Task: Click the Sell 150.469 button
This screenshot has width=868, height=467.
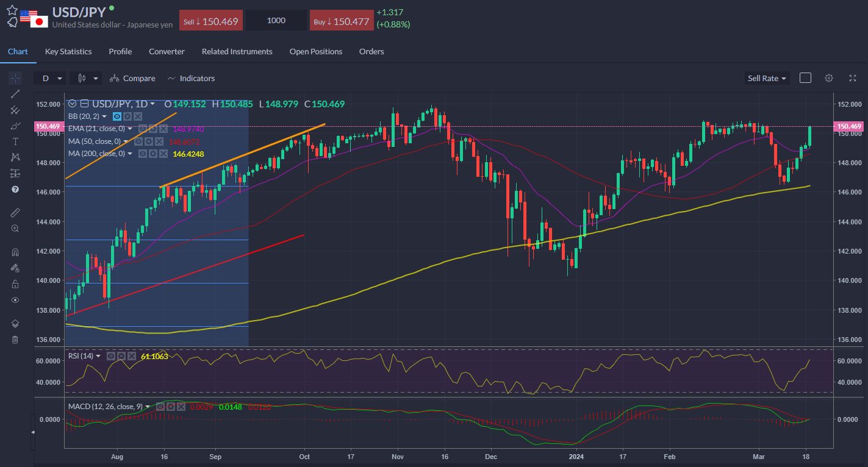Action: coord(211,21)
